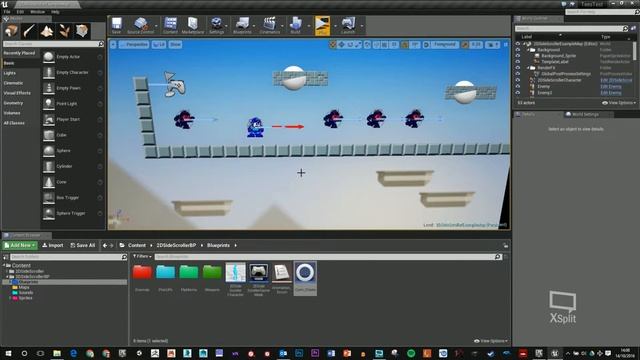Select the Lights category
Image resolution: width=640 pixels, height=360 pixels.
pos(10,73)
